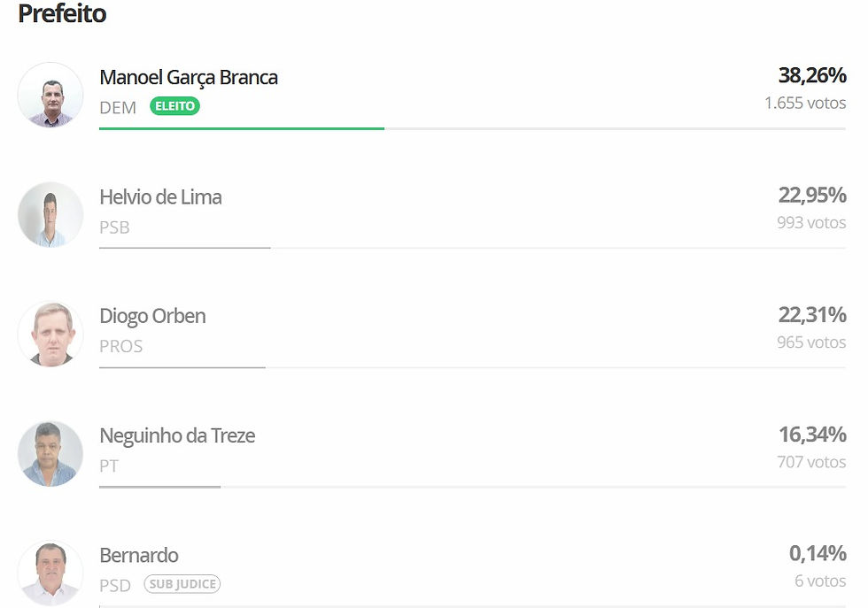Open Manoel Garça Branca candidate name
The width and height of the screenshot is (868, 608).
189,78
